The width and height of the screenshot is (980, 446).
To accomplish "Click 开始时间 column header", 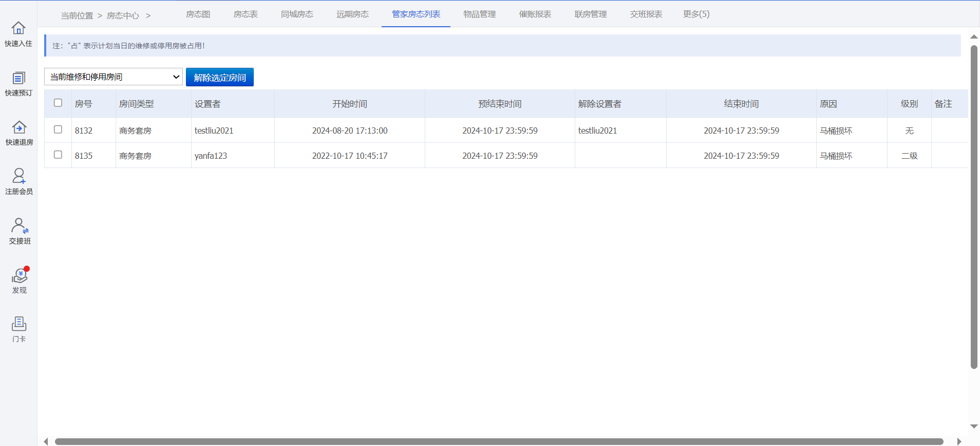I will (x=350, y=104).
